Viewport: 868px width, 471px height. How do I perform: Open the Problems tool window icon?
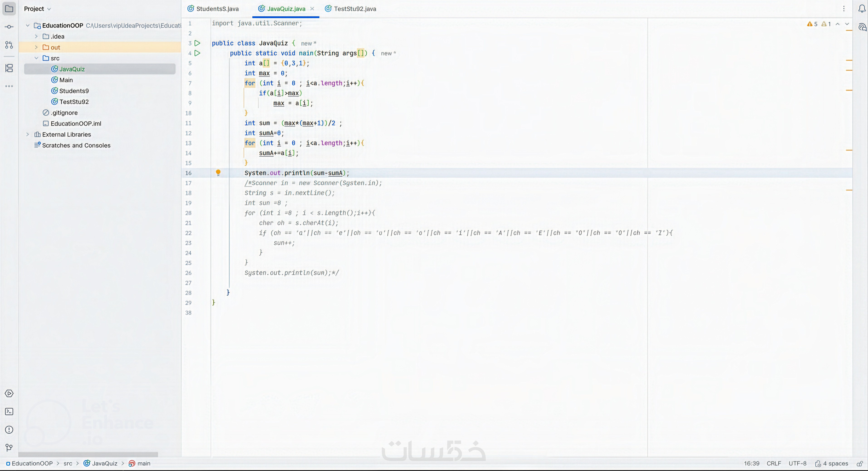[9, 430]
